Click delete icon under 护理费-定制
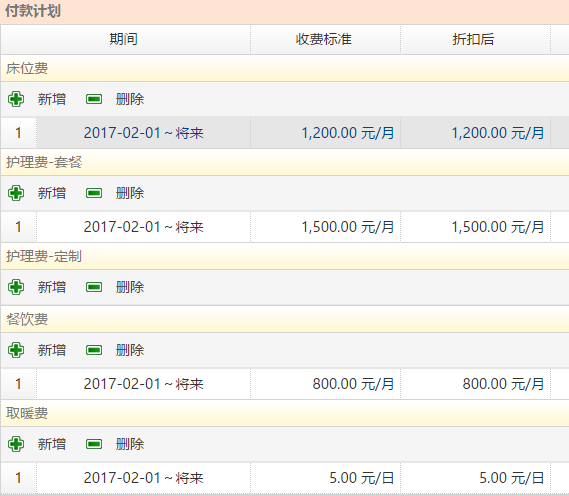569x496 pixels. click(94, 287)
